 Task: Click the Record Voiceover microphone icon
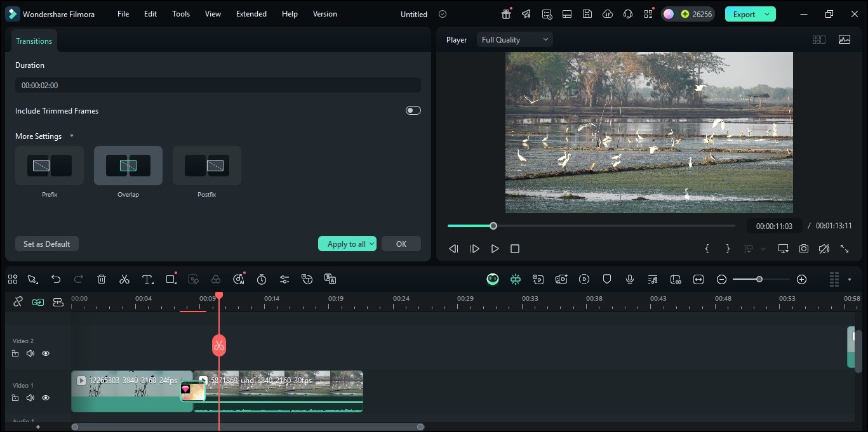pyautogui.click(x=629, y=279)
